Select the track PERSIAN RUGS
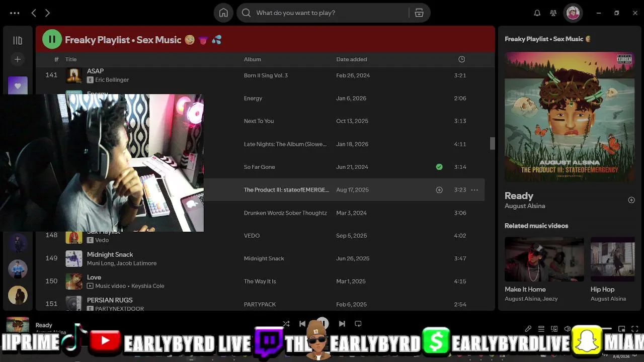The height and width of the screenshot is (362, 644). pos(110,300)
